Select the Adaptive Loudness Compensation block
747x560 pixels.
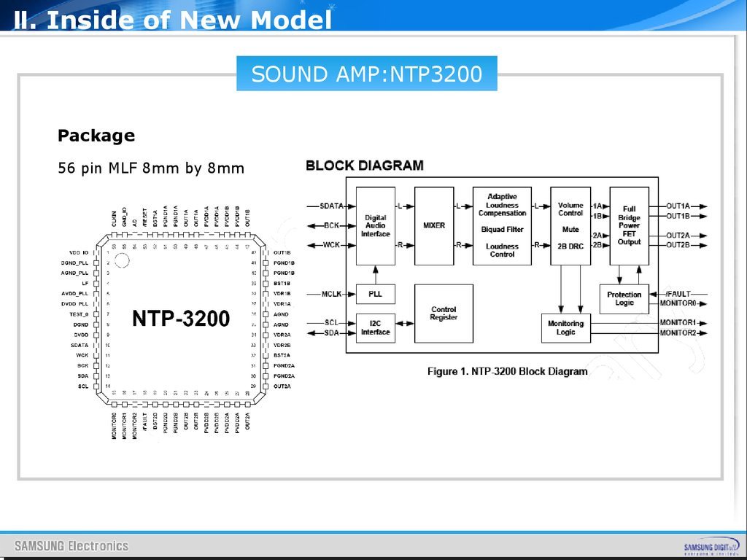click(x=502, y=226)
